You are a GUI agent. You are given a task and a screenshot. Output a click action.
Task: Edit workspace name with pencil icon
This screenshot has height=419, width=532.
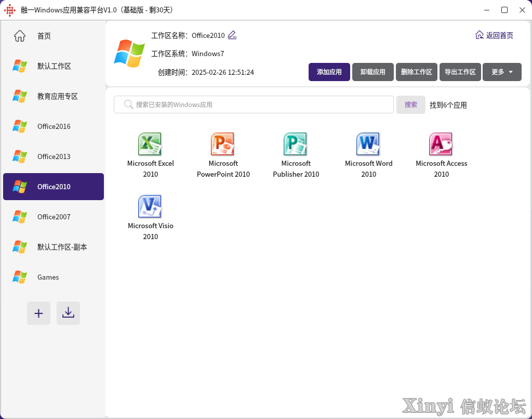[x=232, y=35]
